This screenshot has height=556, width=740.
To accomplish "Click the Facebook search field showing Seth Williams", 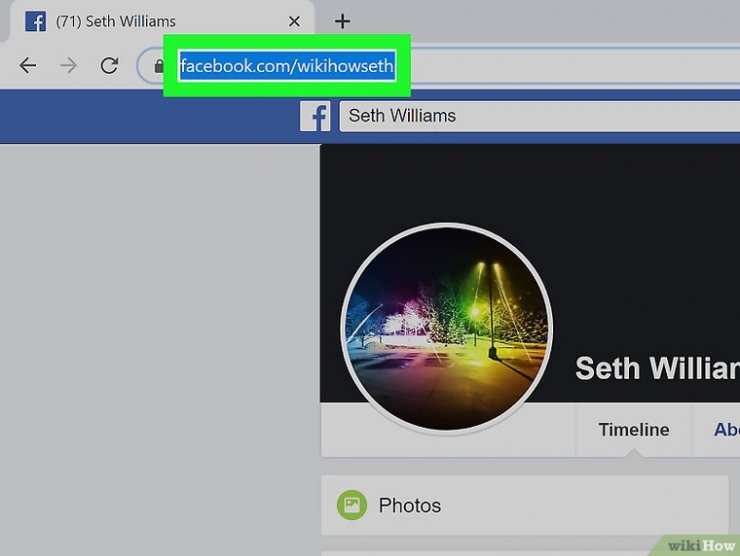I will (x=539, y=116).
